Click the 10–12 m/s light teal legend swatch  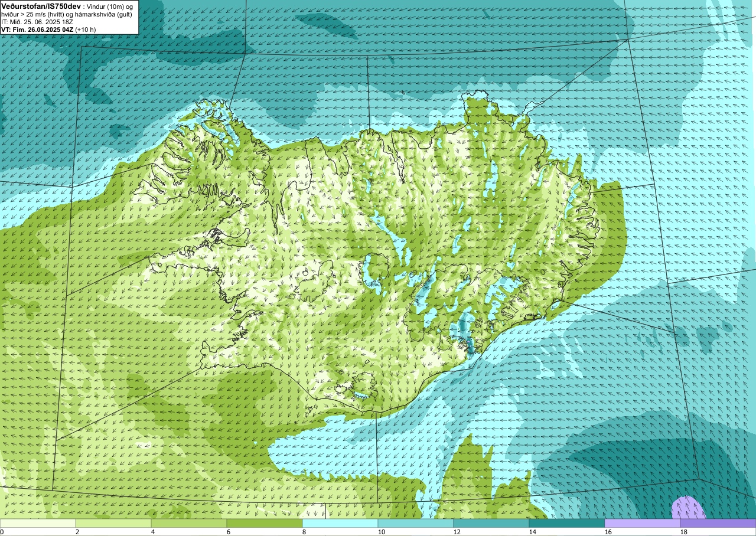416,523
